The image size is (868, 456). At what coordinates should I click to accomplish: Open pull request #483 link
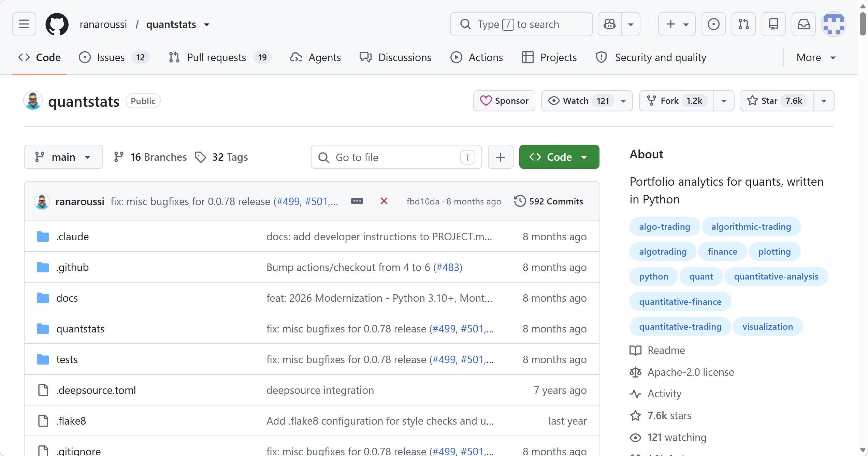pyautogui.click(x=448, y=267)
